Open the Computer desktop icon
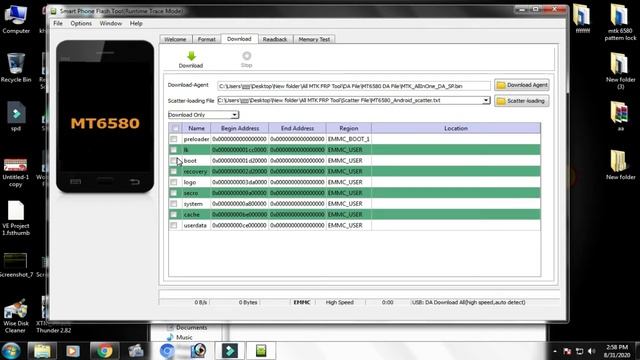Image resolution: width=640 pixels, height=360 pixels. tap(16, 20)
